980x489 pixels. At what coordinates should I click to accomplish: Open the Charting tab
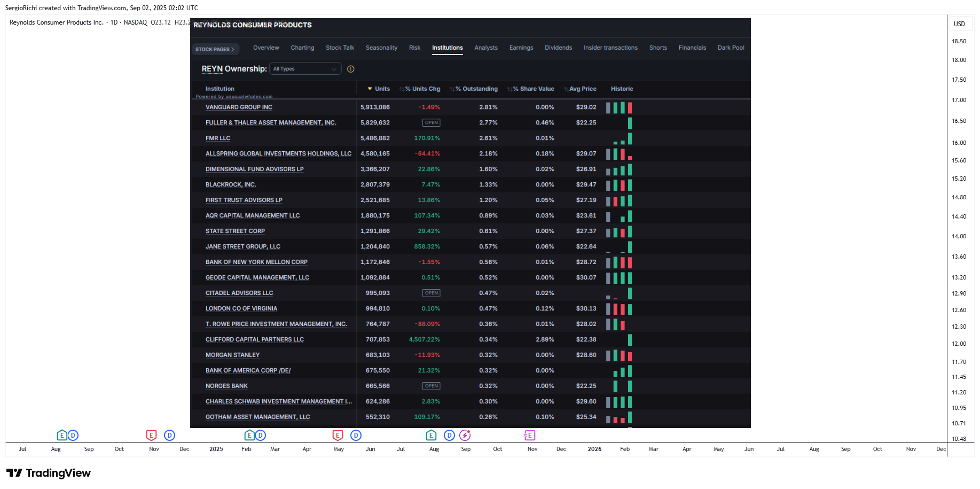[x=302, y=48]
